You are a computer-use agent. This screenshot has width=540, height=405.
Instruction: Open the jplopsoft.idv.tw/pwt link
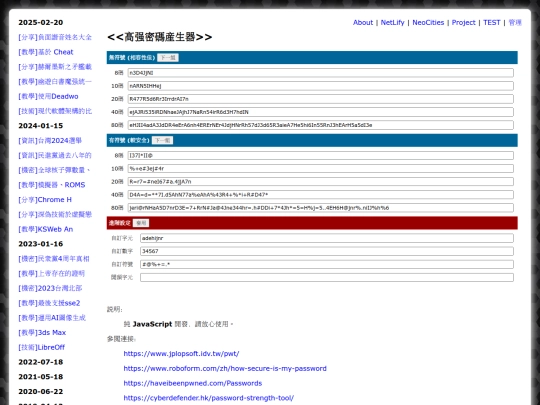coord(181,354)
